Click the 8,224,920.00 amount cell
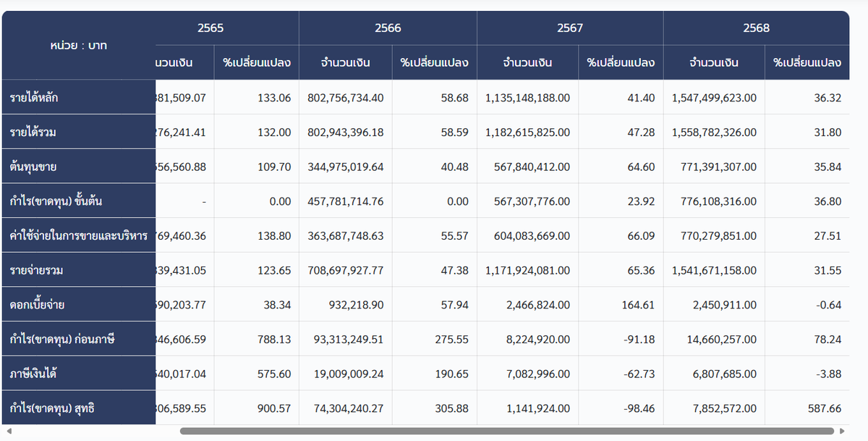 click(528, 339)
